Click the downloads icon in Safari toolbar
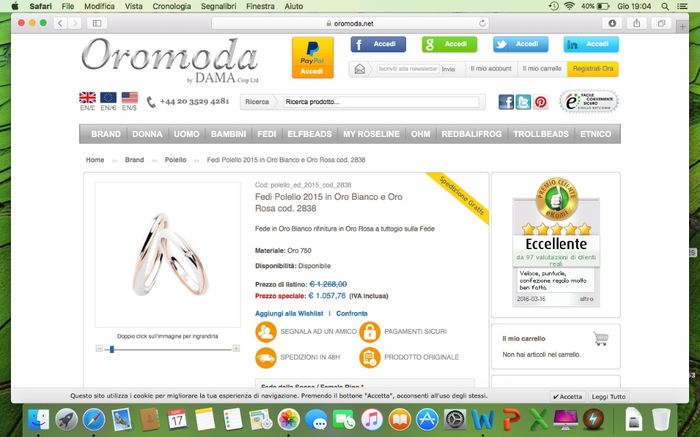Viewport: 700px width, 437px height. click(612, 23)
